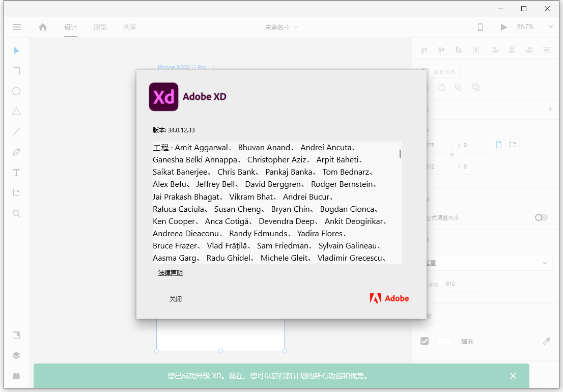Click the Intersect boolean operation icon
This screenshot has height=392, width=563.
(459, 87)
